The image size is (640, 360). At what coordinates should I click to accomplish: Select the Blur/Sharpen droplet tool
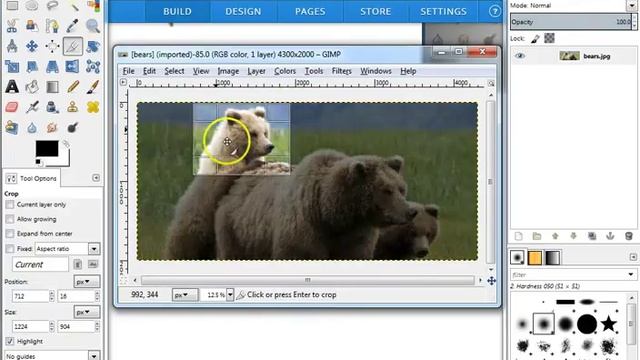click(32, 127)
